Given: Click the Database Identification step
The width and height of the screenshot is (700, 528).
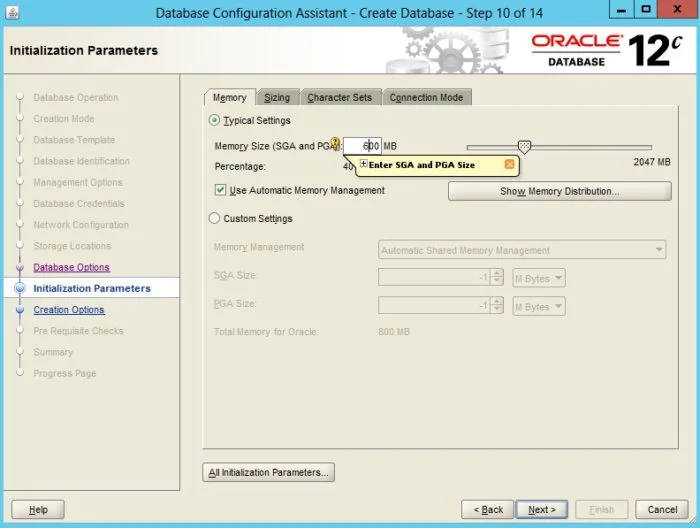Looking at the screenshot, I should 82,161.
